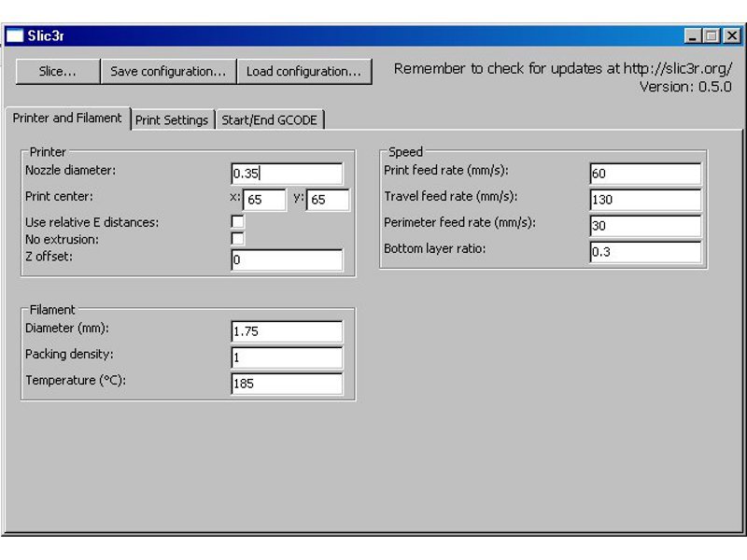Click the Slic3r title bar icon

15,35
